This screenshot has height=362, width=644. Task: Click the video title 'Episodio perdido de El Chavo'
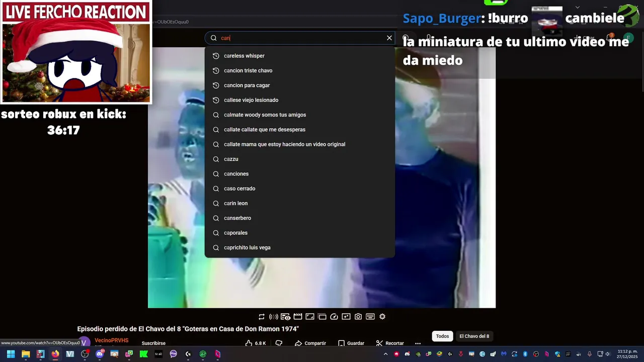coord(188,329)
